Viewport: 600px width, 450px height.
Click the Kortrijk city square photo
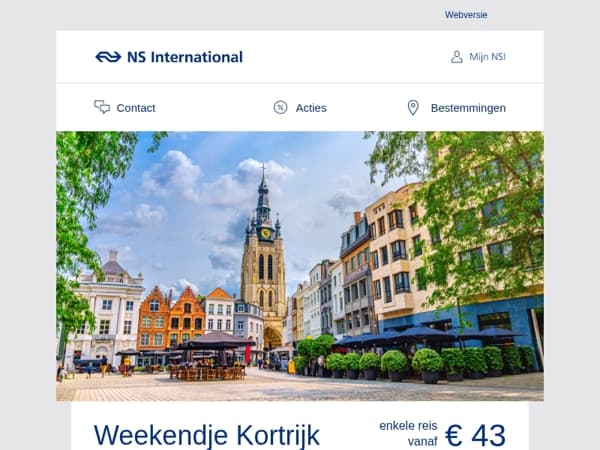300,266
